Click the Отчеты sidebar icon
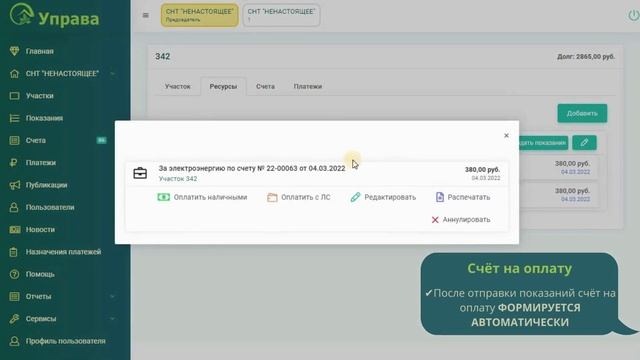 [x=14, y=296]
